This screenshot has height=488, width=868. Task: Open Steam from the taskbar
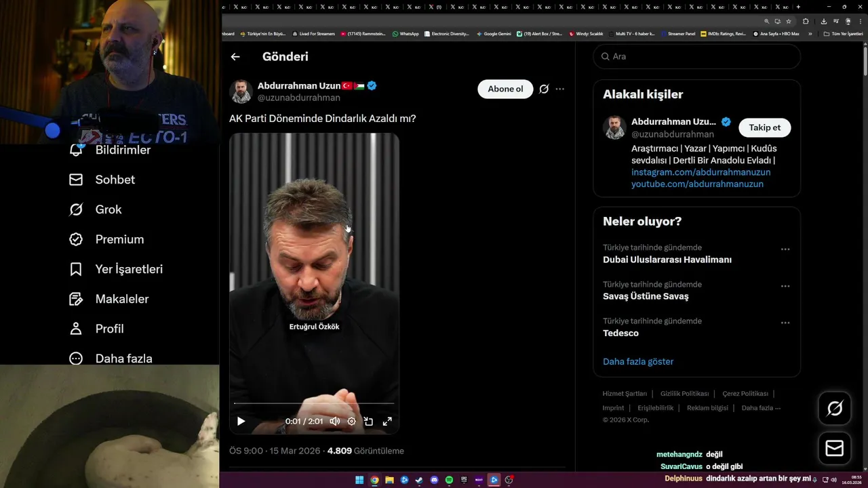coord(419,480)
